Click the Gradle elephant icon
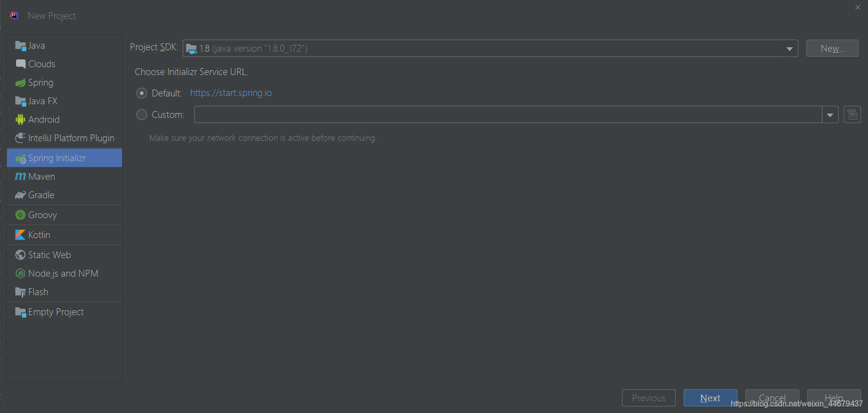This screenshot has height=413, width=868. [x=20, y=195]
